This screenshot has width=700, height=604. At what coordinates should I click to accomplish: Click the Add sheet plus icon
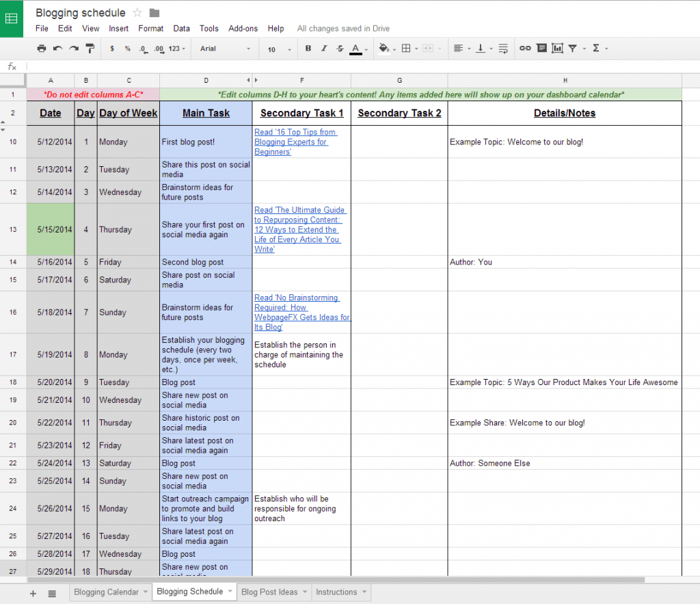point(33,593)
